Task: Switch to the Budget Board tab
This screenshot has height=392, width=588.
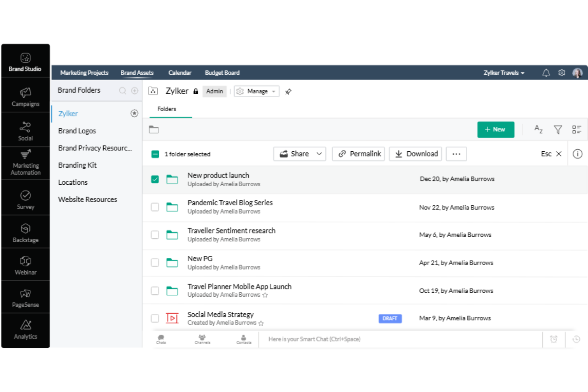Action: [x=222, y=73]
